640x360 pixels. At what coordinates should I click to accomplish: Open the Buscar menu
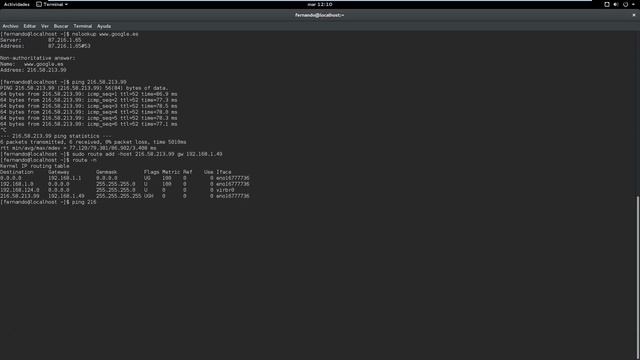tap(61, 26)
